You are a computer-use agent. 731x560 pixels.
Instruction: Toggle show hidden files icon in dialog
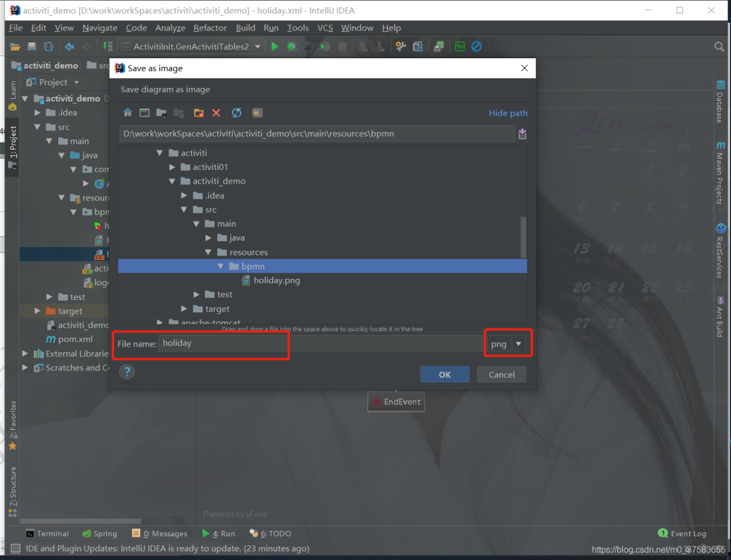click(257, 113)
